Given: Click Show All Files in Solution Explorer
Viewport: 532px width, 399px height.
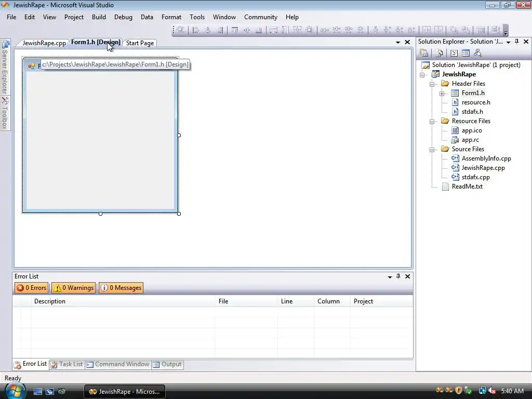Looking at the screenshot, I should click(x=439, y=54).
